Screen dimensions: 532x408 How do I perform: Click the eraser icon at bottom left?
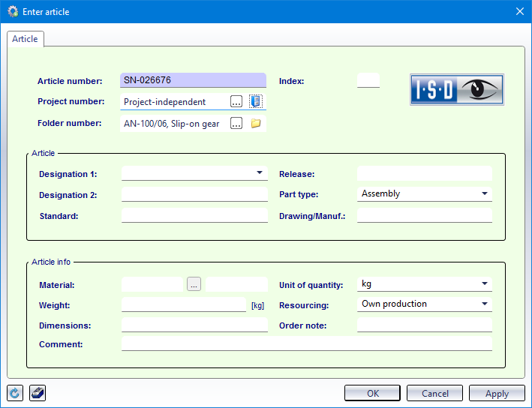click(x=38, y=393)
